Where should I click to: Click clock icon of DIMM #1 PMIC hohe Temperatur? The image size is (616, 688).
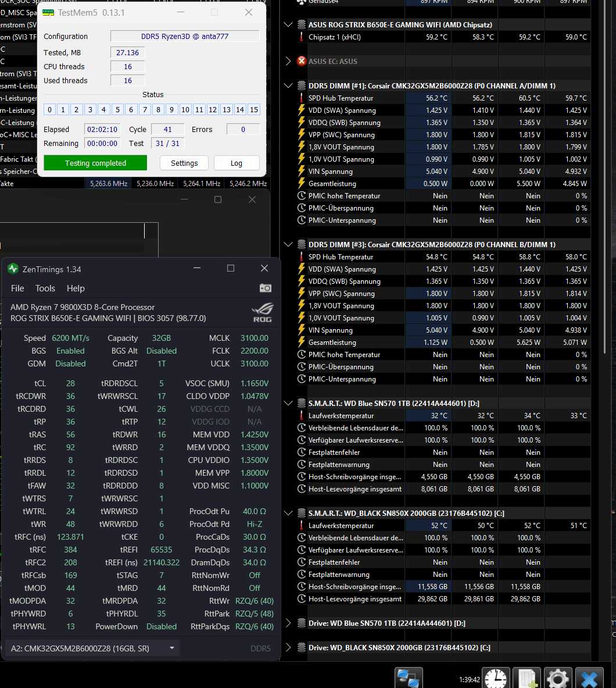[301, 195]
